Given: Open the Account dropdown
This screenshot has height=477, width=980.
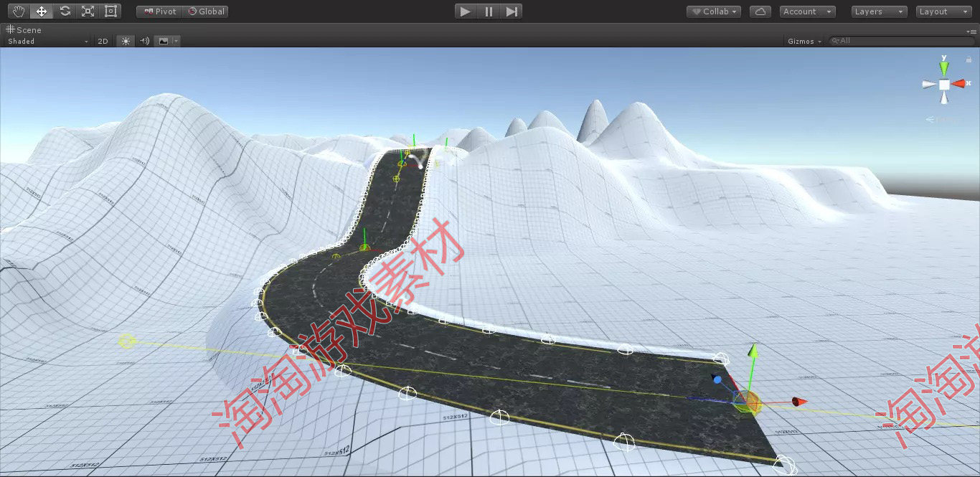Looking at the screenshot, I should tap(807, 11).
